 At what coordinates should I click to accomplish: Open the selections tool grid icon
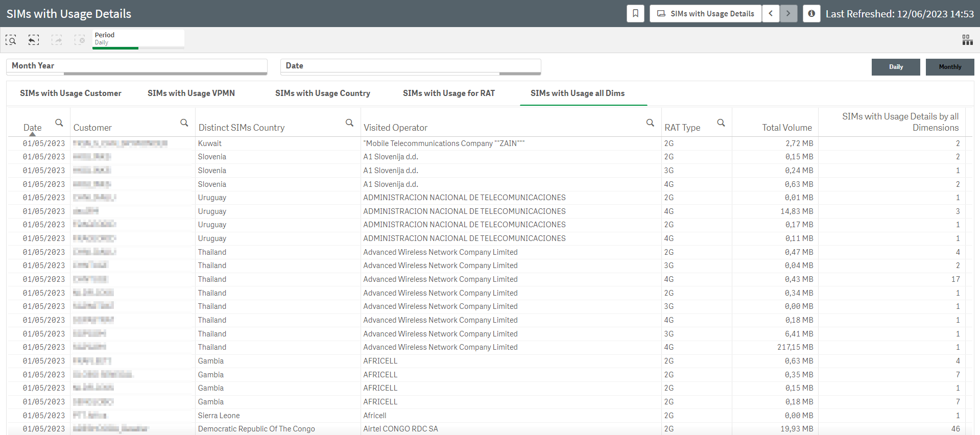click(967, 40)
